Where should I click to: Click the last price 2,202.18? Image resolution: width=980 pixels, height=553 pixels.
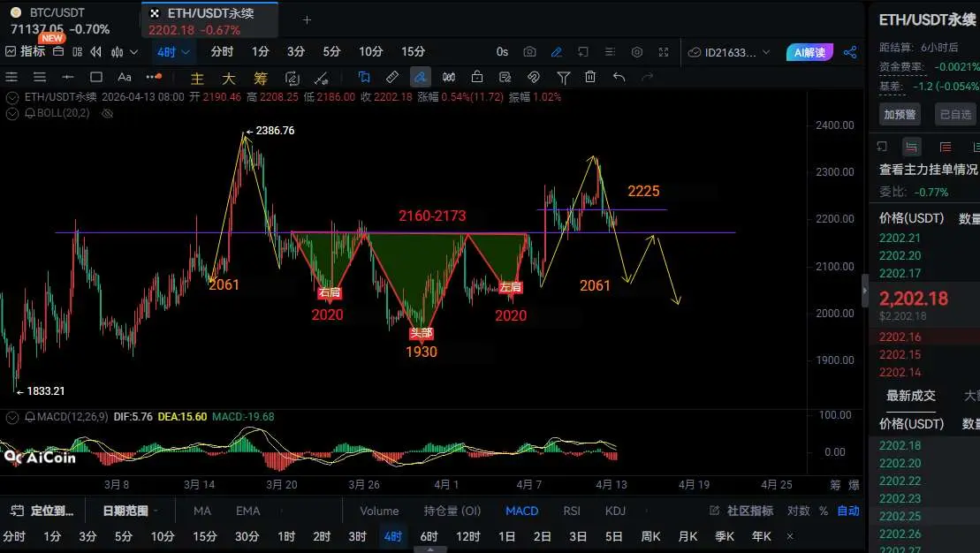[914, 299]
